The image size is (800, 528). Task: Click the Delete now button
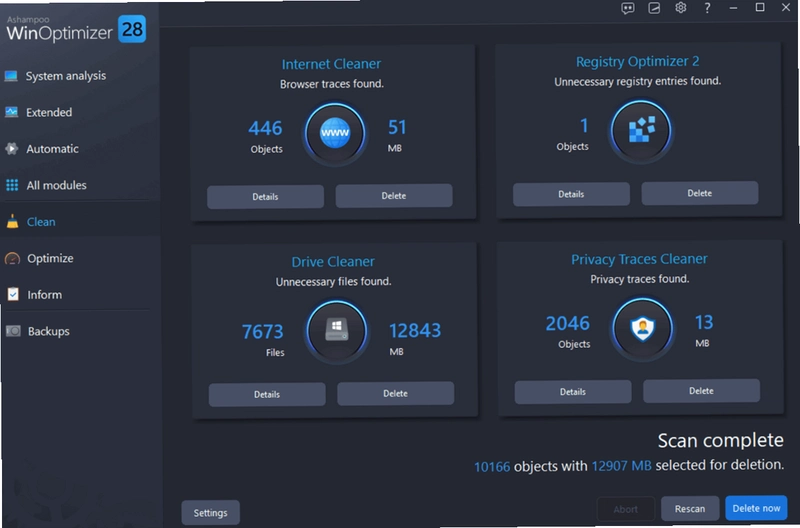[x=756, y=508]
